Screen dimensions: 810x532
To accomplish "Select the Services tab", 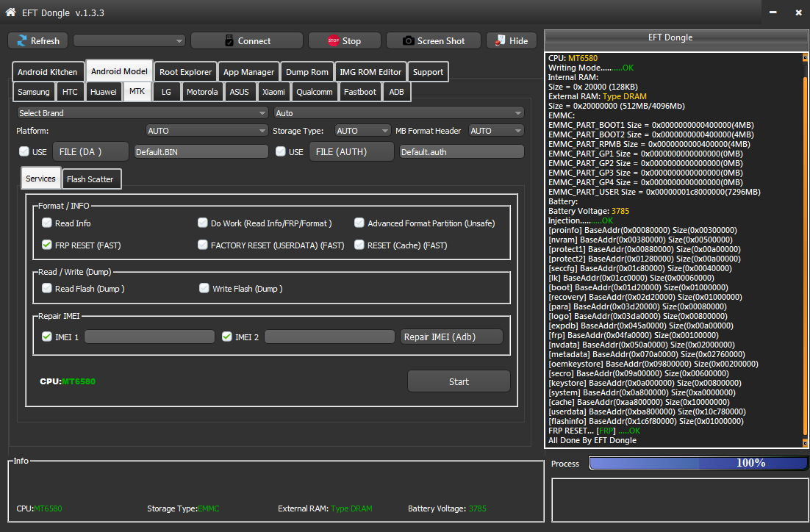I will click(40, 179).
